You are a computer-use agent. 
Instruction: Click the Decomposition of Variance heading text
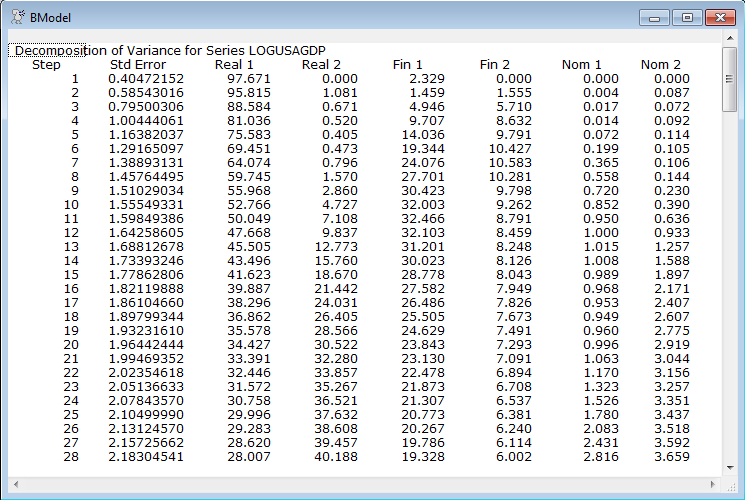click(x=170, y=51)
